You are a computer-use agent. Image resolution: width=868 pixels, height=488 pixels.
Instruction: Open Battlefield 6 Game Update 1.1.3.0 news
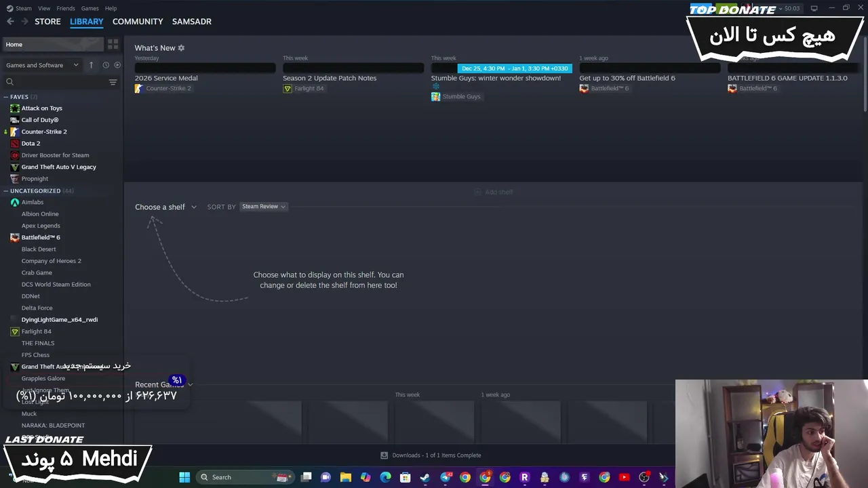(x=787, y=78)
